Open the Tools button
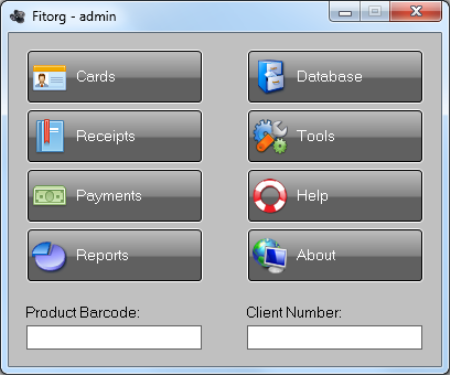 (x=335, y=136)
